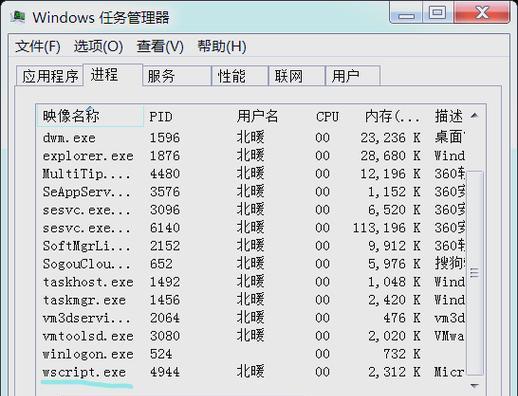Select the 进程 tab
This screenshot has height=396, width=518.
(x=113, y=75)
